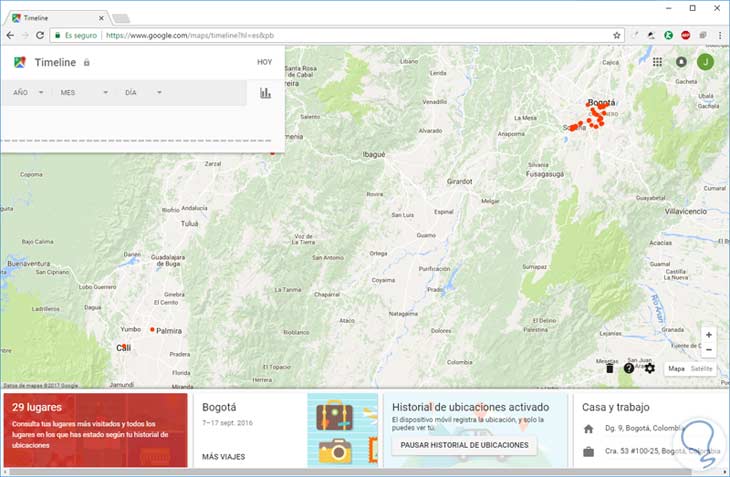Expand the MES dropdown
Screen dimensions: 730x477
pyautogui.click(x=84, y=93)
